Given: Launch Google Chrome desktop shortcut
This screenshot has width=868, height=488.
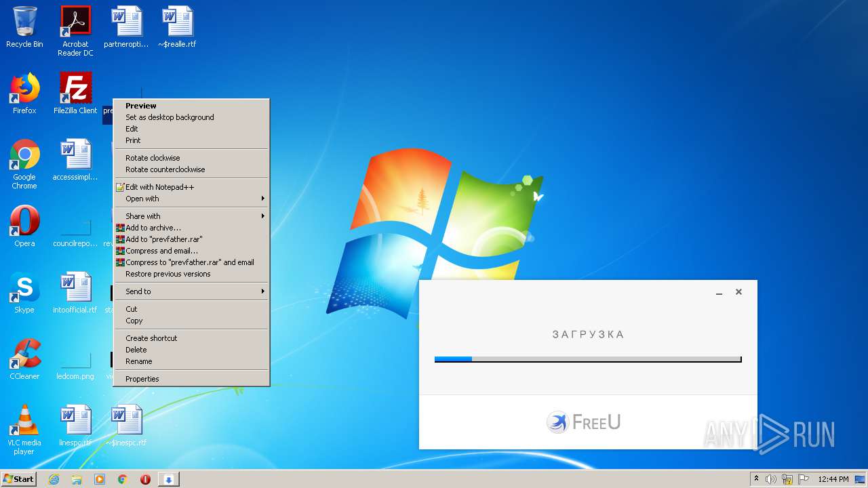Looking at the screenshot, I should pyautogui.click(x=24, y=164).
